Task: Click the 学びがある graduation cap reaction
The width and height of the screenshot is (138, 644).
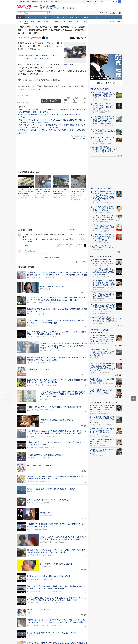Action: coord(66,100)
